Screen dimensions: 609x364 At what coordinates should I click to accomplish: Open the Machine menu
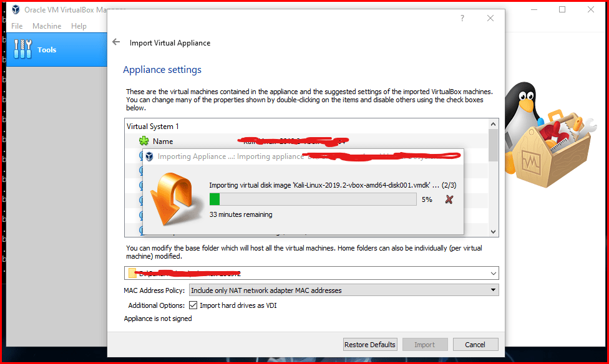(47, 26)
